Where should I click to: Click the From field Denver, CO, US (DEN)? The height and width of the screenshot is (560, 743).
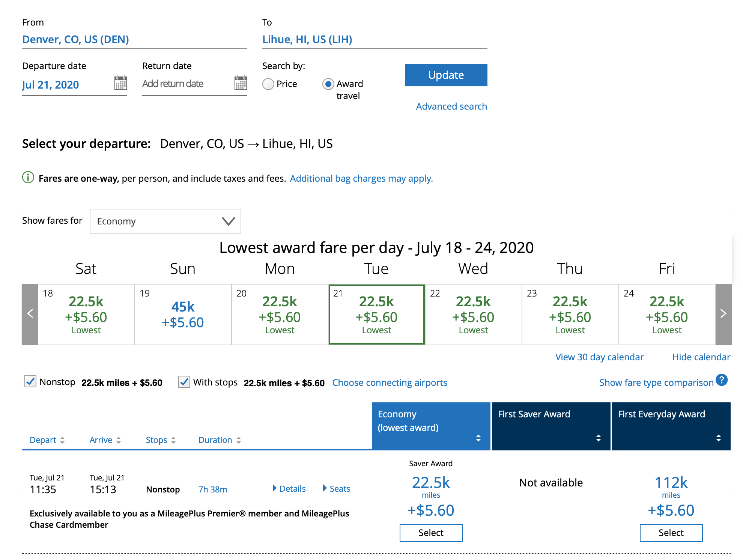134,39
